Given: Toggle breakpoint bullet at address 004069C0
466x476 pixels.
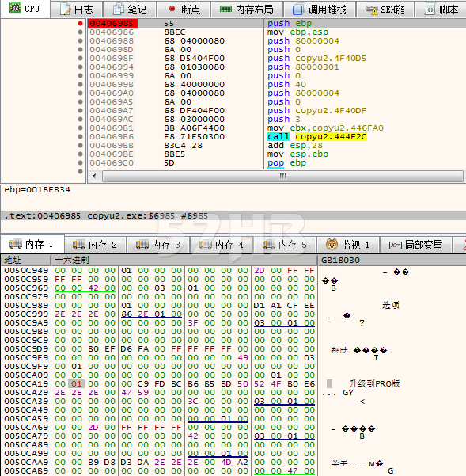Looking at the screenshot, I should (80, 162).
